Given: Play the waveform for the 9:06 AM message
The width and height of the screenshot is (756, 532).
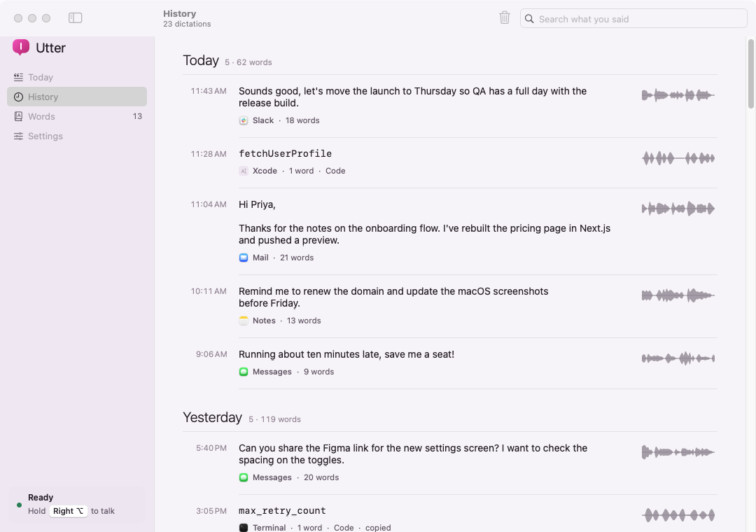Looking at the screenshot, I should pos(678,358).
